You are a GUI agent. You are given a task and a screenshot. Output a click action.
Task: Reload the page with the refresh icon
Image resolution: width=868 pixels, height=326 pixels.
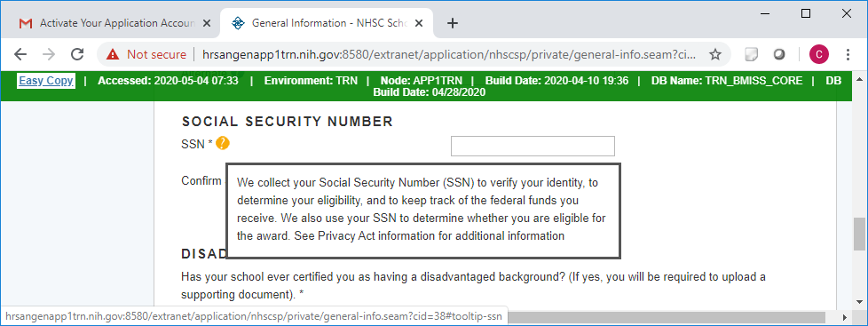point(77,54)
